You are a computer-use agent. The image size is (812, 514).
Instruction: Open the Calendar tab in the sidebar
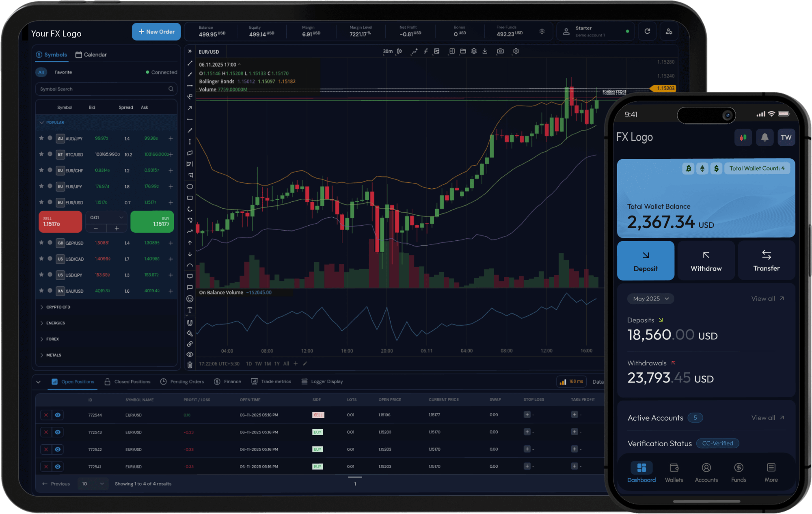tap(91, 54)
